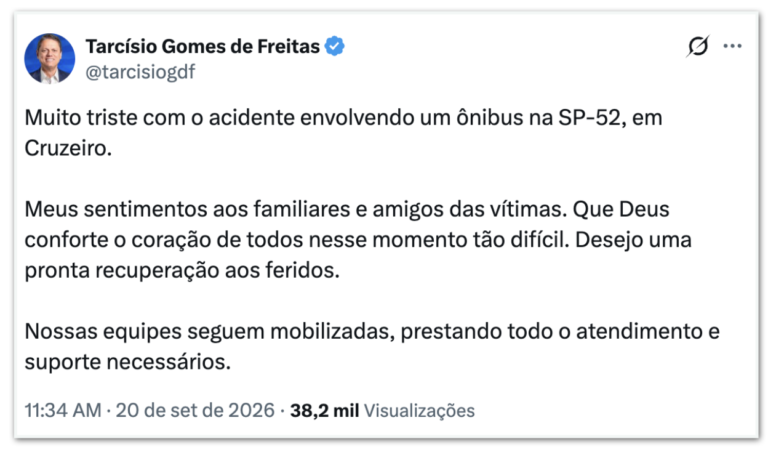Image resolution: width=768 pixels, height=452 pixels.
Task: Click the 11:34 AM timestamp
Action: (63, 410)
